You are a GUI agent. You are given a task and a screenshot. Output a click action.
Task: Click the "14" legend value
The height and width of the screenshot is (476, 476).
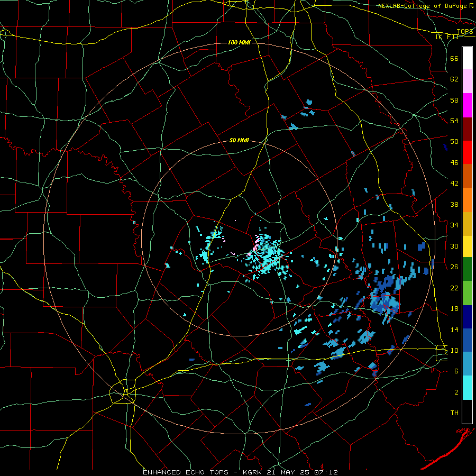click(x=454, y=329)
